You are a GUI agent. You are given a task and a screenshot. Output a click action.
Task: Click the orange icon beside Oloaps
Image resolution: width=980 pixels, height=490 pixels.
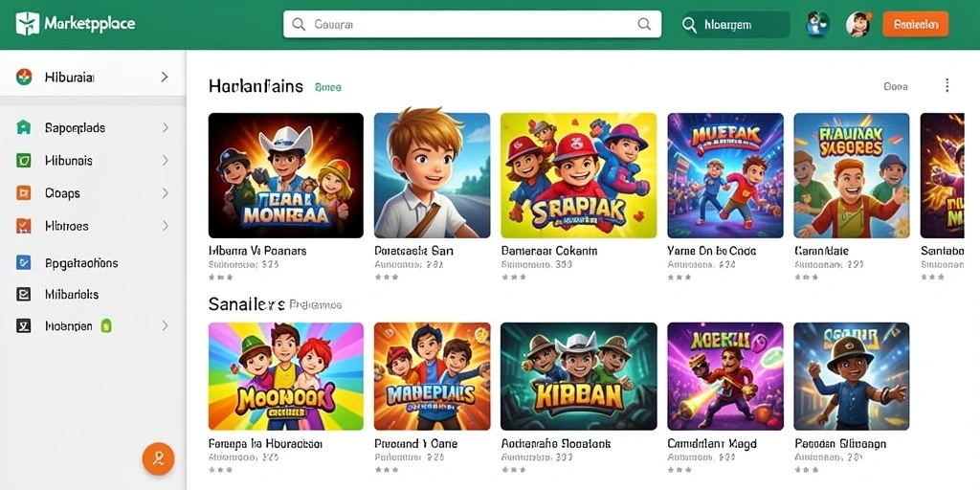pos(23,193)
